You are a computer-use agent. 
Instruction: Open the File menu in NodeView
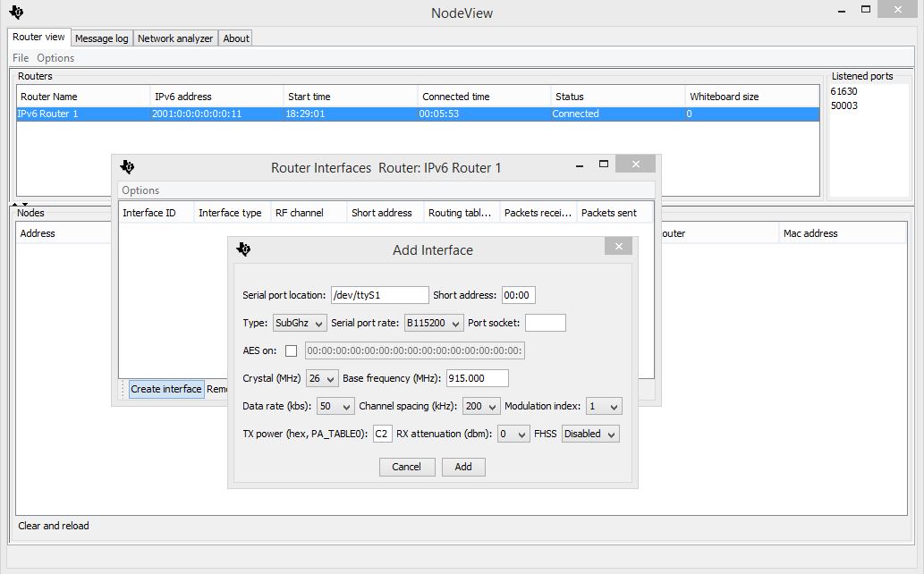(21, 58)
